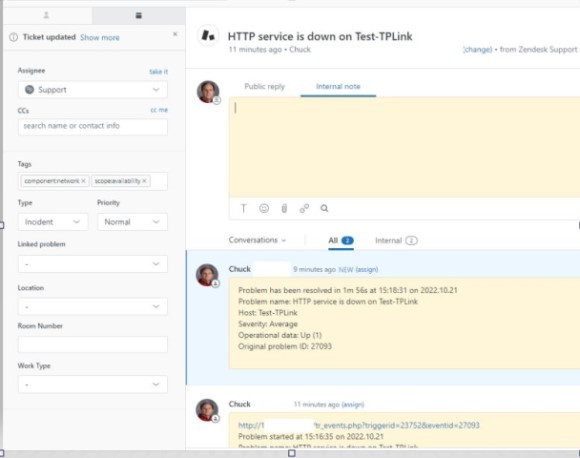
Task: Click the Tags field empty area
Action: (159, 181)
